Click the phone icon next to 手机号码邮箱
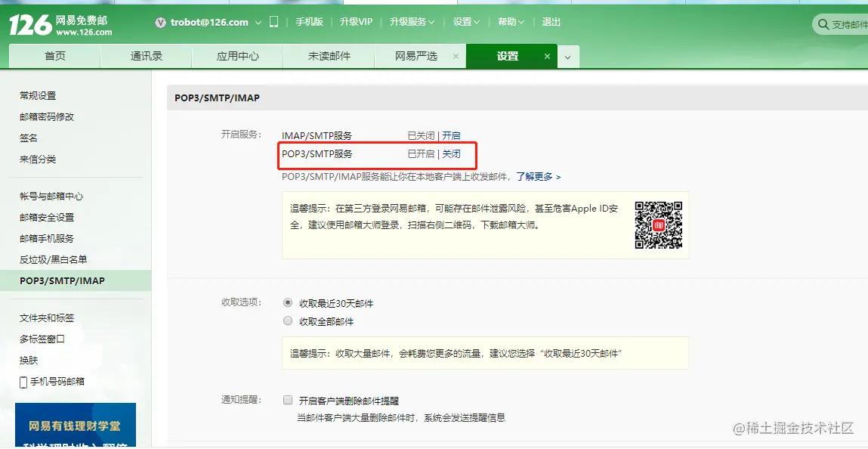Screen dimensions: 868x449 23,382
